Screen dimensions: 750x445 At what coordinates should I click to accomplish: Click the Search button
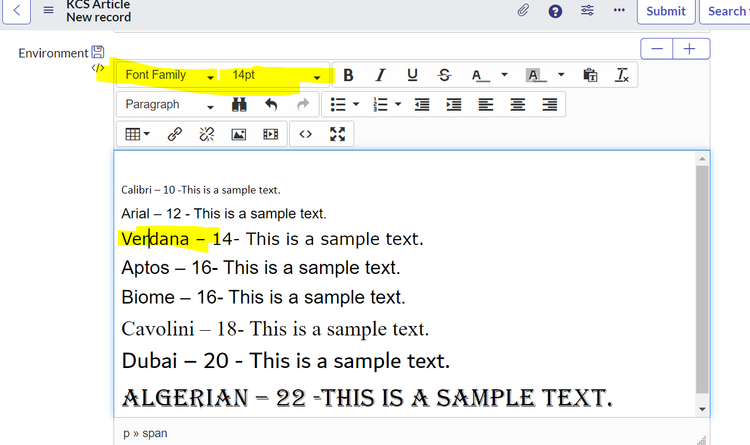[x=725, y=11]
